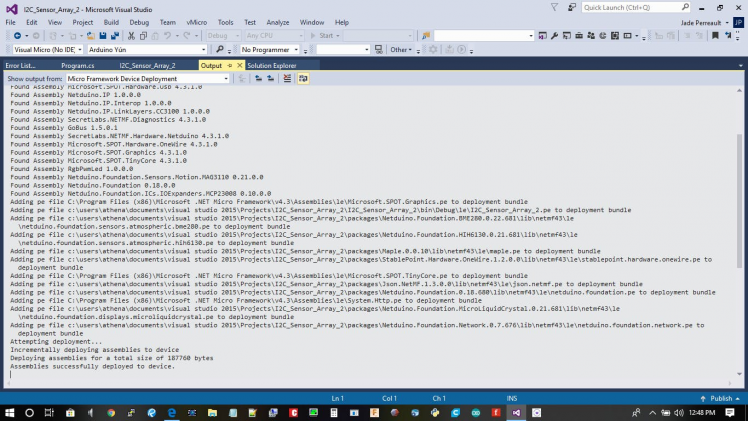Image resolution: width=748 pixels, height=421 pixels.
Task: Click the Other toolbar button
Action: point(402,49)
